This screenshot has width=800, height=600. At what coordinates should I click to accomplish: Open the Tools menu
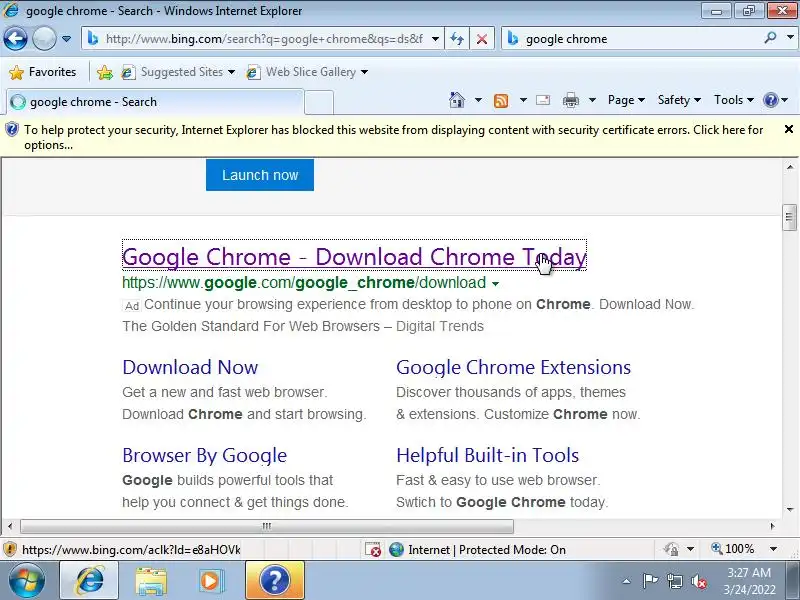click(x=734, y=100)
